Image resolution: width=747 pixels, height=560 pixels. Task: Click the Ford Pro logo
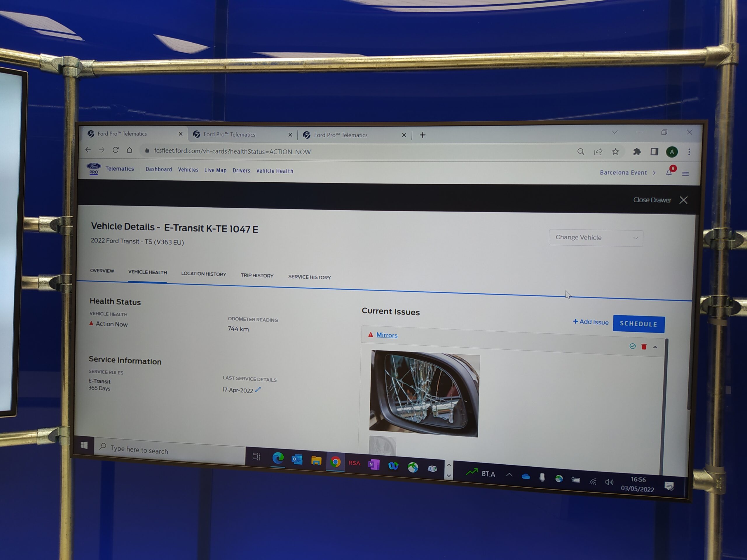pos(94,169)
